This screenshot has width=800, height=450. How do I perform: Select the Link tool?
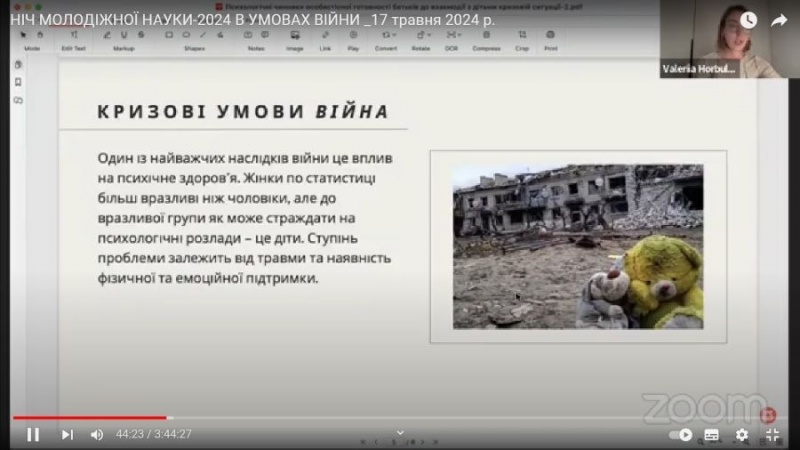click(x=325, y=37)
